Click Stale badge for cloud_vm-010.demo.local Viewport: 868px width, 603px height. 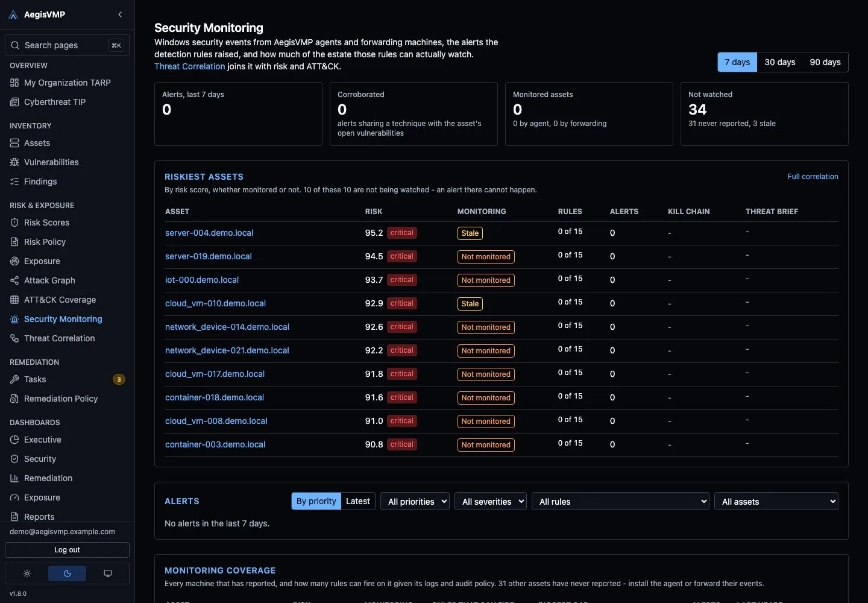point(470,304)
